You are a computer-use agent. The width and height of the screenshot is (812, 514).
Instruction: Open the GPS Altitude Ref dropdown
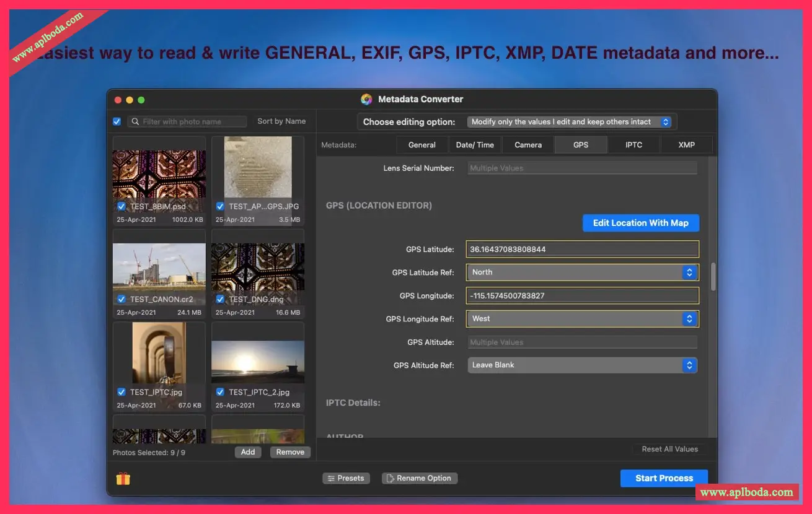[582, 365]
